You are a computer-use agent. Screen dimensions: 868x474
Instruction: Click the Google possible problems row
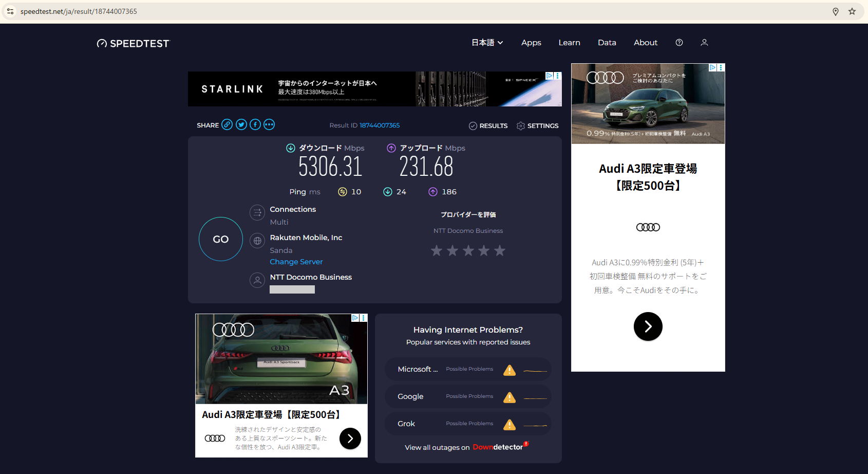[x=468, y=396]
